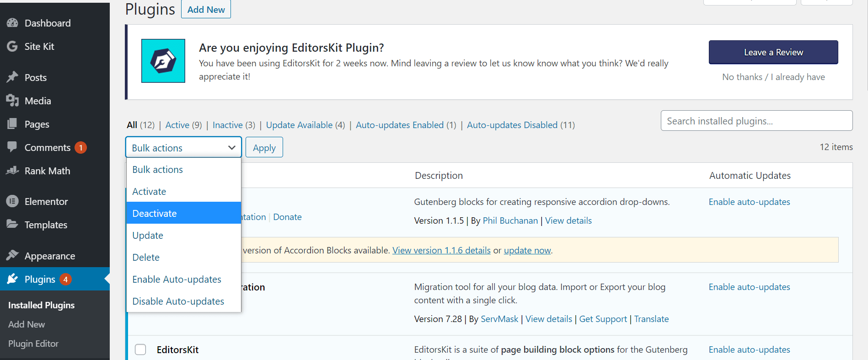The image size is (868, 360).
Task: Filter plugins by Update Available (4)
Action: [x=305, y=125]
